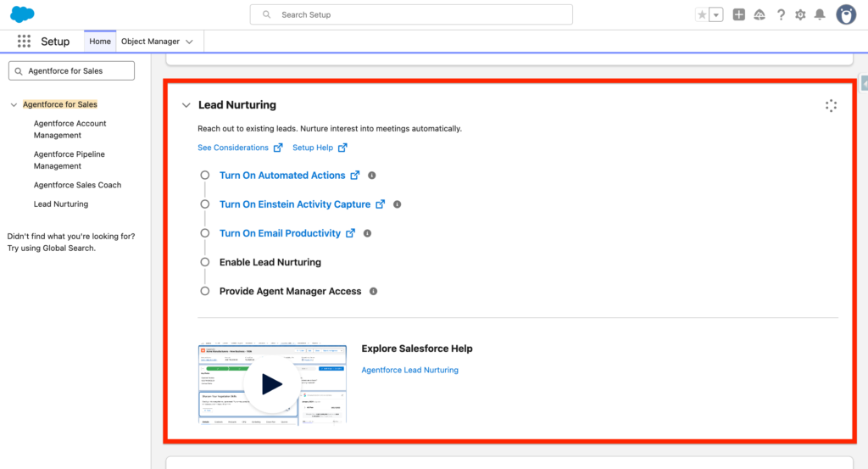The height and width of the screenshot is (469, 868).
Task: Open the See Considerations link
Action: tap(233, 148)
